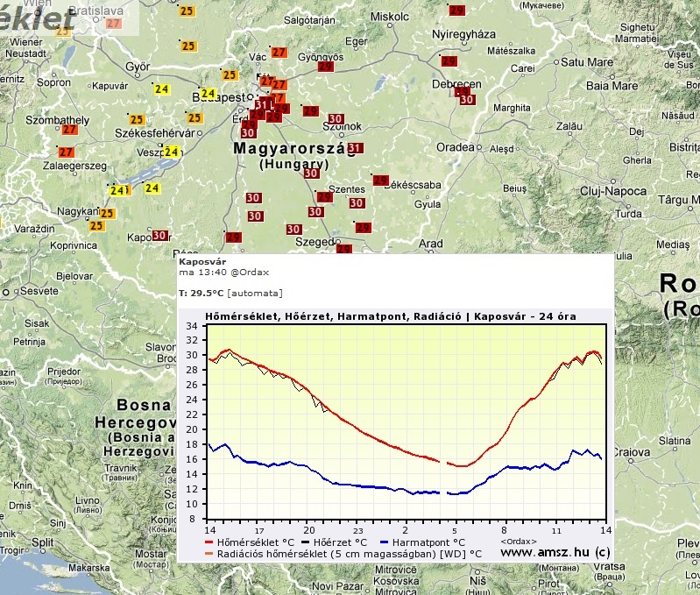Click the 27° marker at Bratislava
This screenshot has width=700, height=595.
(x=113, y=24)
